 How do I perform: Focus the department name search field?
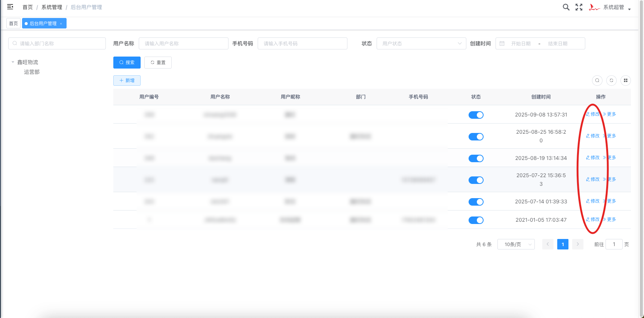tap(57, 43)
